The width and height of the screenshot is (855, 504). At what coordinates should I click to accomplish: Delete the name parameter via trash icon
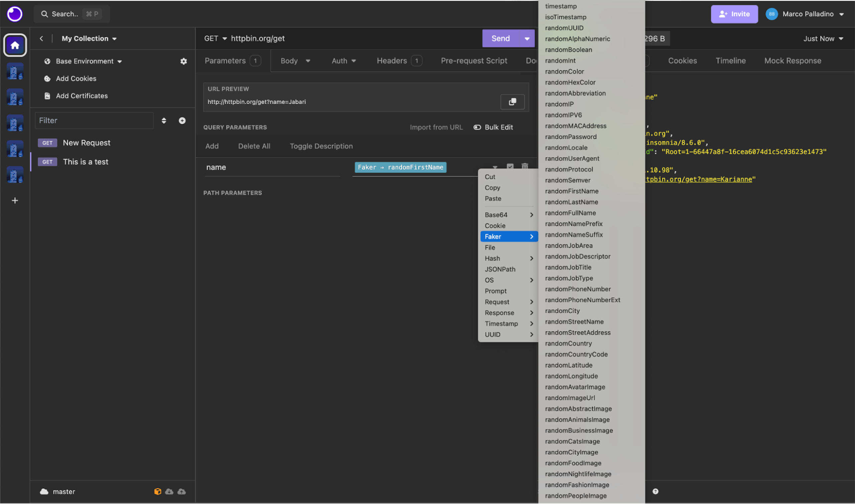(525, 166)
